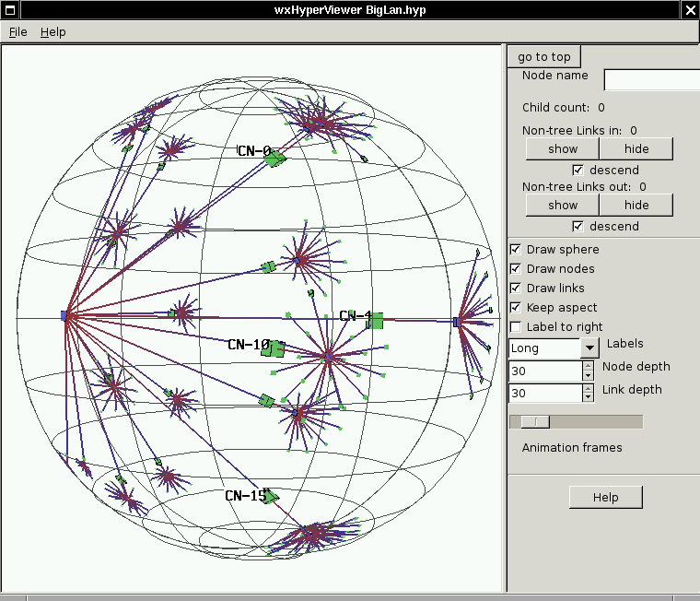Click the blue root node at left edge
700x601 pixels.
coord(64,315)
